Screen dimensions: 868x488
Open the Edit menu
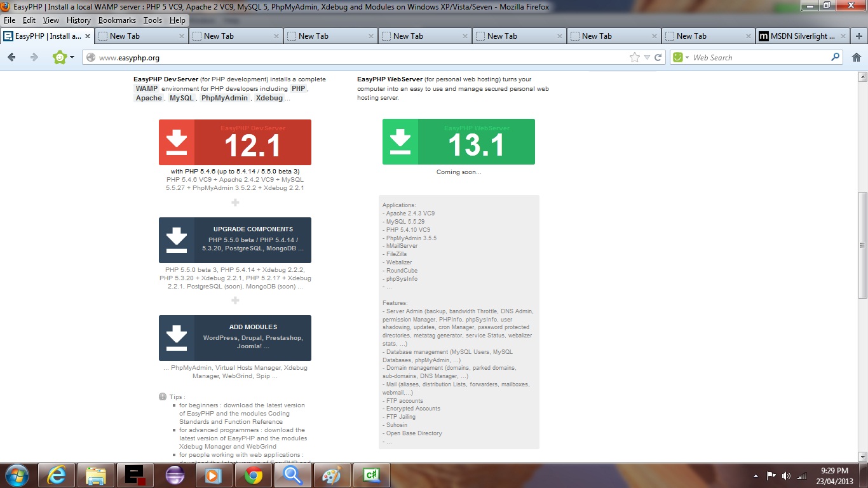click(29, 20)
